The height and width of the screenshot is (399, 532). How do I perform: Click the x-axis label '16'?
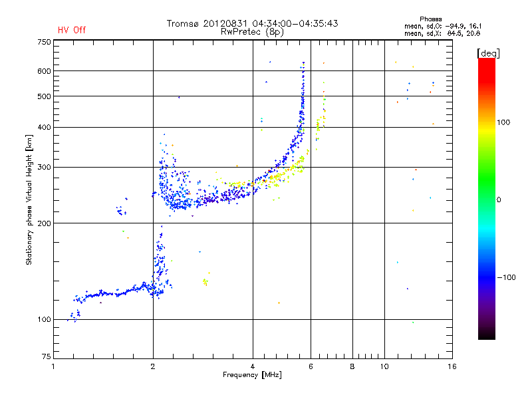pyautogui.click(x=452, y=366)
